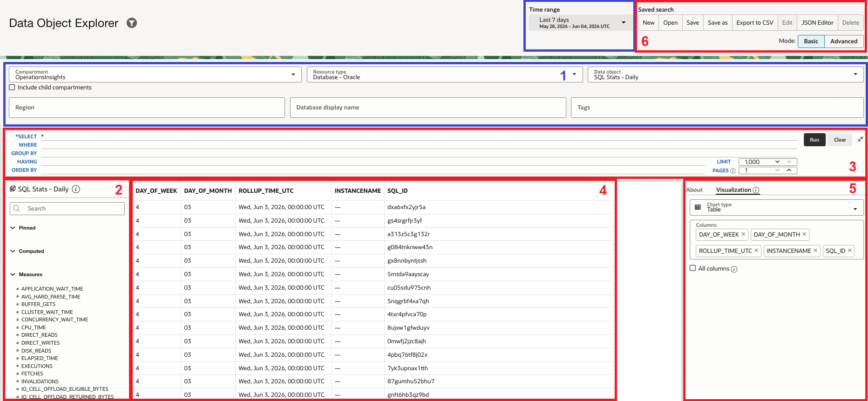Click the info icon next to All columns
The height and width of the screenshot is (401, 868).
tap(734, 269)
